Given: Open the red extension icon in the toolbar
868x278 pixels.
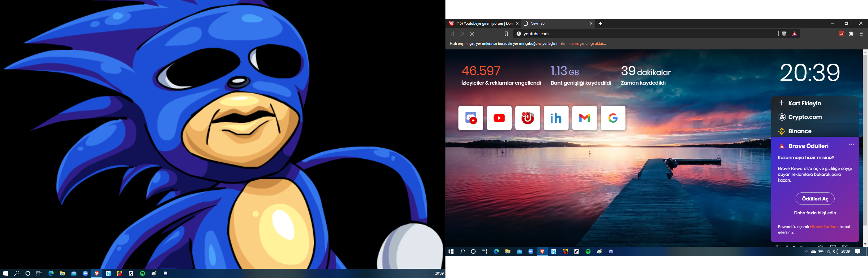Looking at the screenshot, I should tap(841, 34).
